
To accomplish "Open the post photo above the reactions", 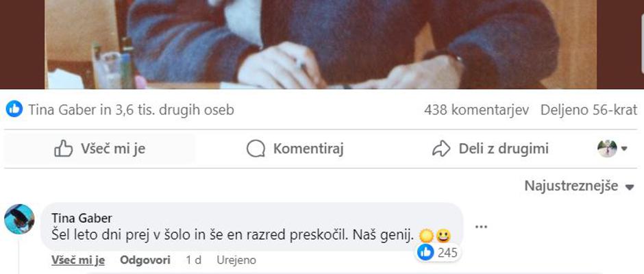I will point(321,45).
